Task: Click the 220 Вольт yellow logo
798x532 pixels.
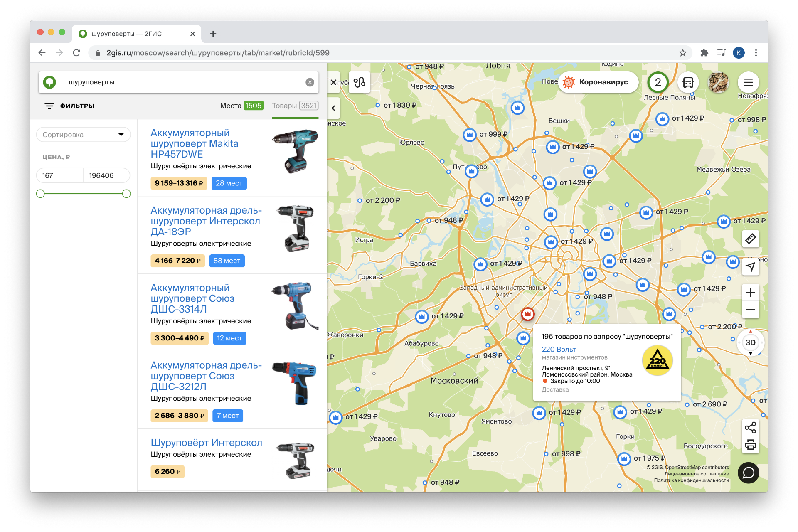Action: tap(658, 360)
